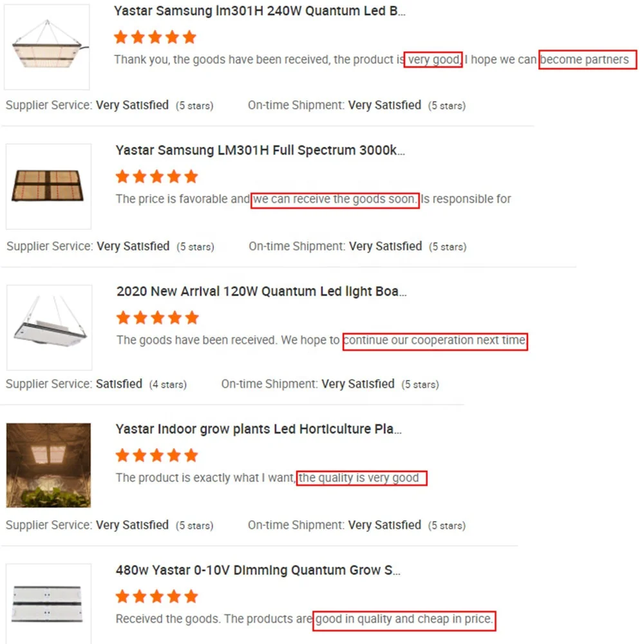Select the 480w Yastar Dimming product thumbnail
This screenshot has width=644, height=644.
pyautogui.click(x=48, y=603)
